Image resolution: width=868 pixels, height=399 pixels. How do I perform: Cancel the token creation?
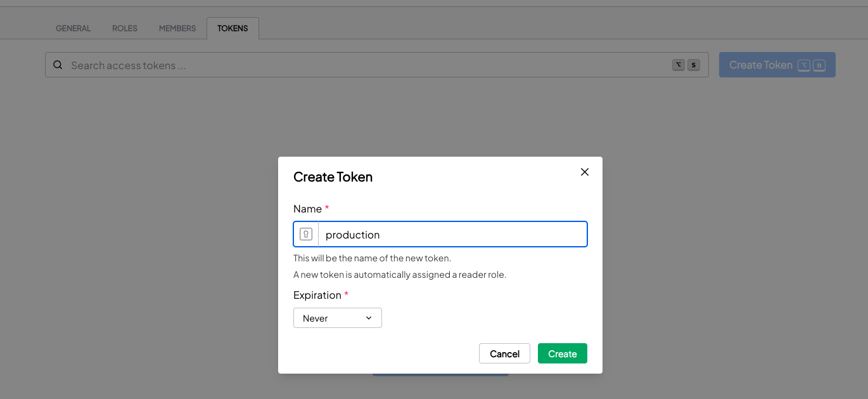pyautogui.click(x=504, y=353)
